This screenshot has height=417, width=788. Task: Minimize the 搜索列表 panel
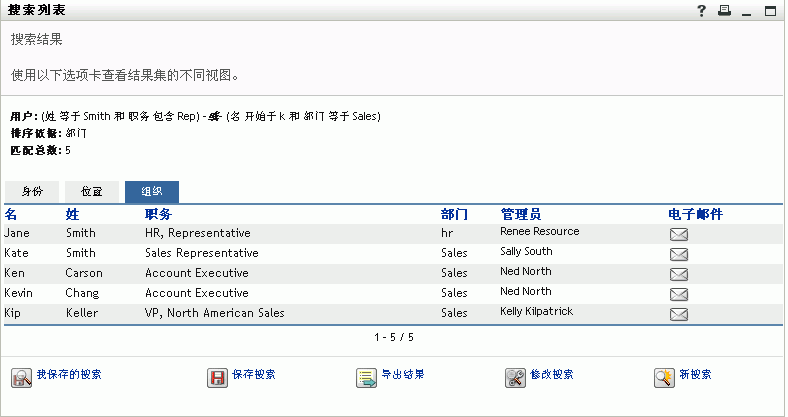(746, 12)
